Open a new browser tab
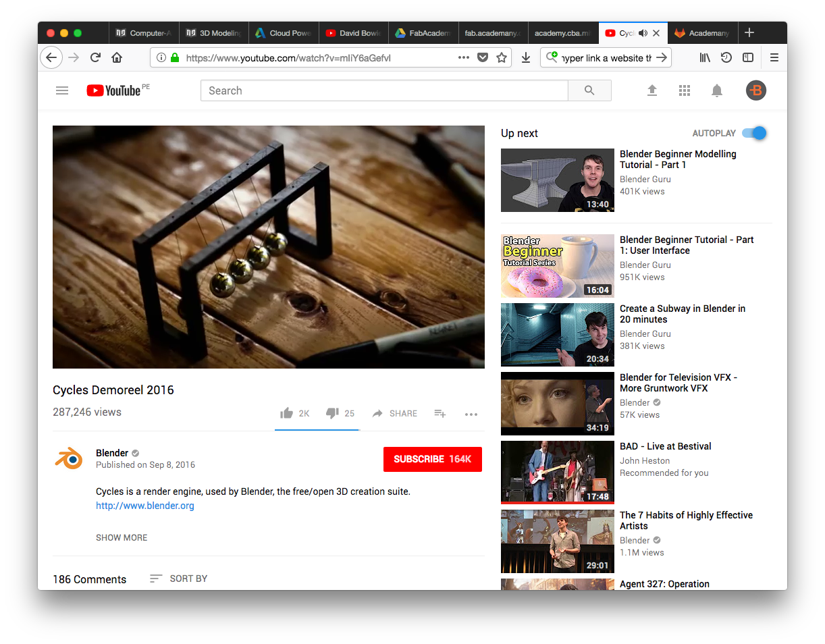The width and height of the screenshot is (825, 644). (749, 33)
